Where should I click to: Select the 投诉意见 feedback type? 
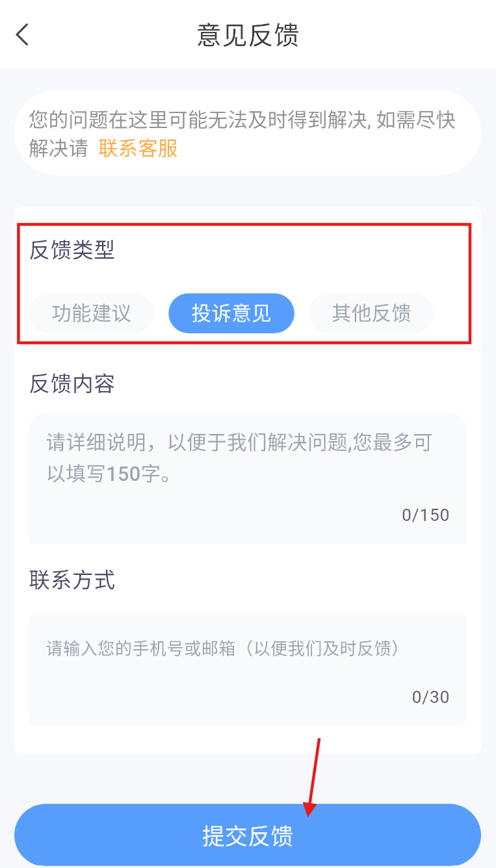(231, 314)
